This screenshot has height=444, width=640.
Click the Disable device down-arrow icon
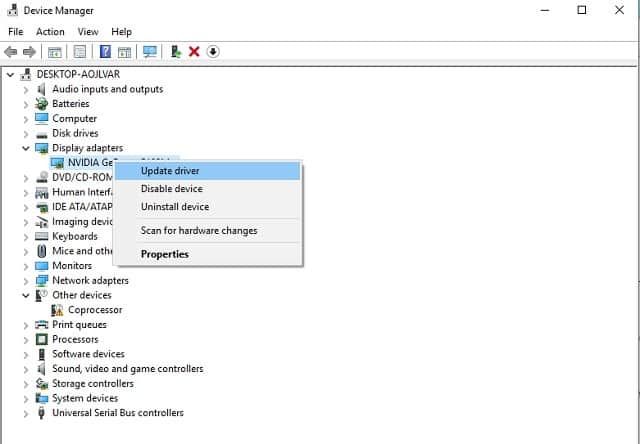(213, 52)
